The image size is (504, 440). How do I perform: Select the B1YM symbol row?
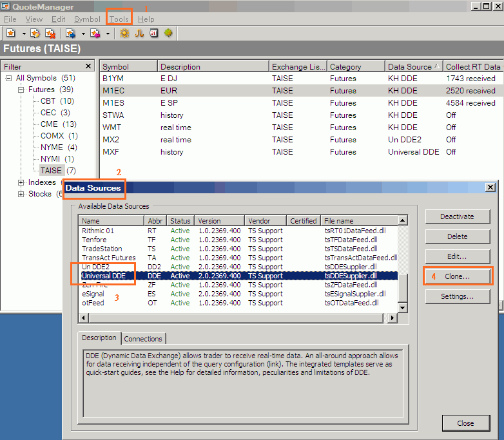point(302,79)
